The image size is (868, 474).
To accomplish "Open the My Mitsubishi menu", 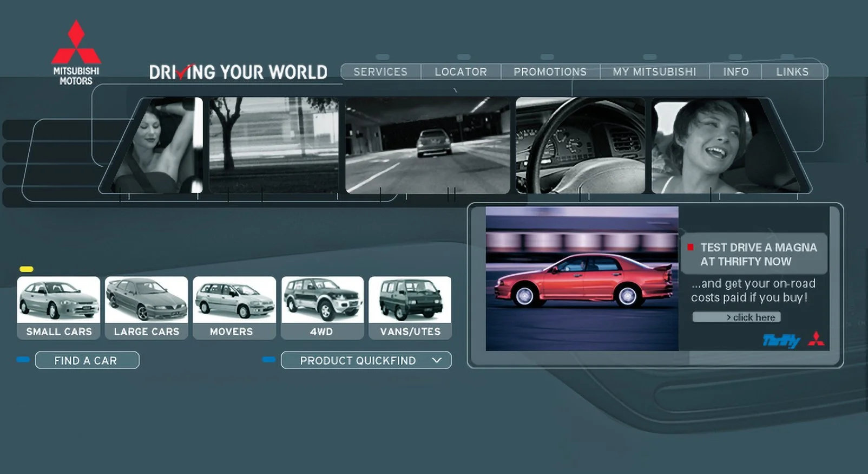I will [654, 72].
